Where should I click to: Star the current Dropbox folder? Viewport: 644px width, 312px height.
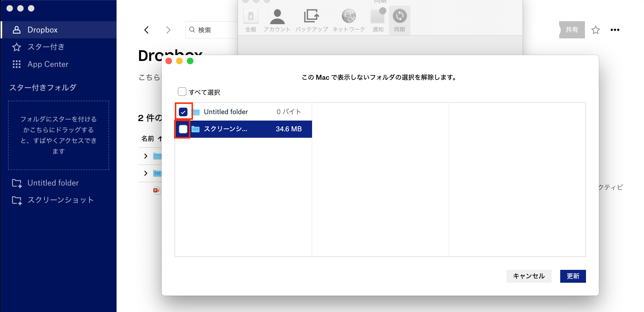595,30
